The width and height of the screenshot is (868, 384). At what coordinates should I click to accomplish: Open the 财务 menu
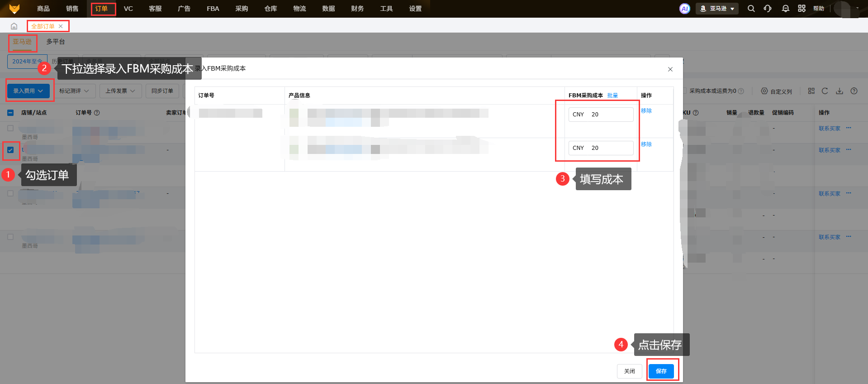pyautogui.click(x=357, y=9)
